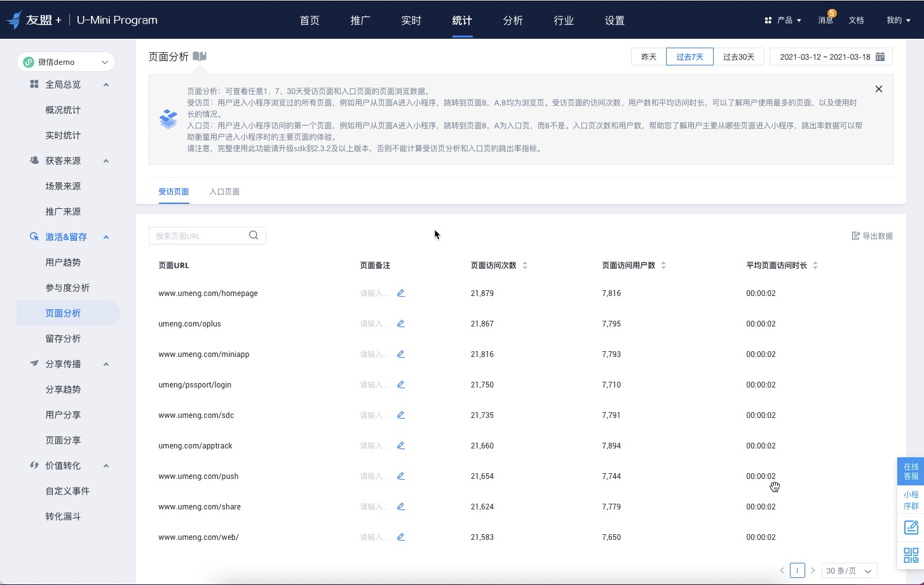This screenshot has width=924, height=585.
Task: Open the 30条/页 page size dropdown
Action: [849, 570]
